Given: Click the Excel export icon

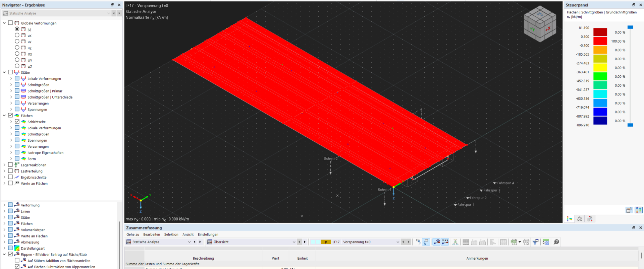Looking at the screenshot, I should [514, 242].
